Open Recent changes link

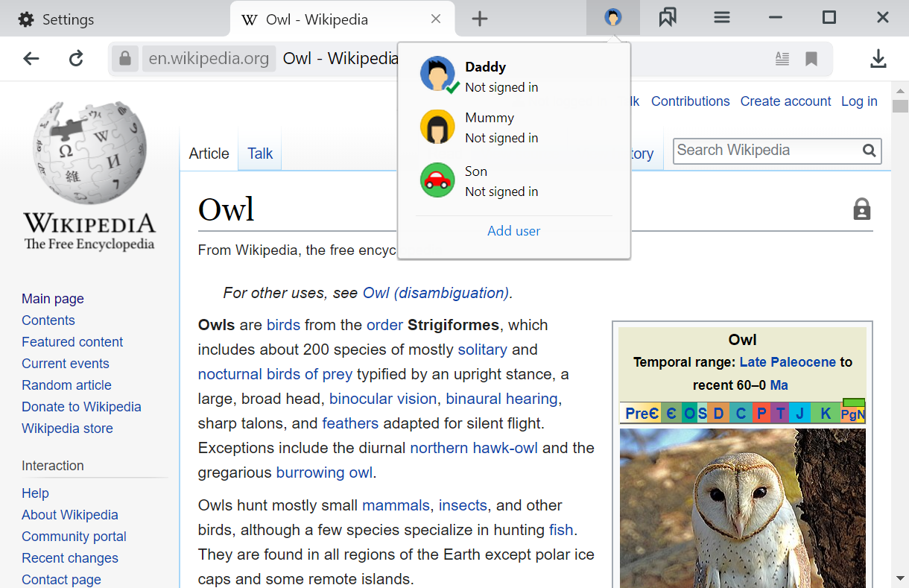(x=70, y=558)
